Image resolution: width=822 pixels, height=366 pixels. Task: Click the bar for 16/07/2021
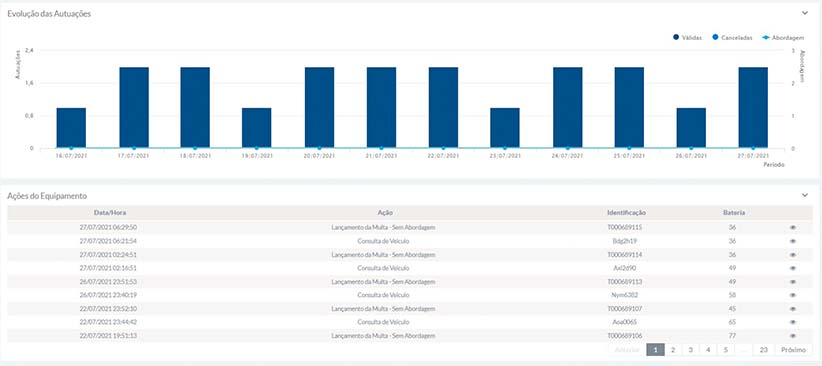coord(71,128)
